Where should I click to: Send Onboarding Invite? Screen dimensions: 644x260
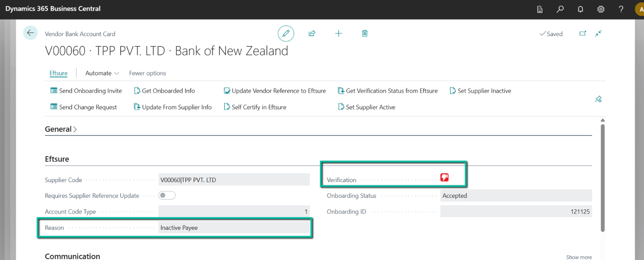[x=86, y=91]
